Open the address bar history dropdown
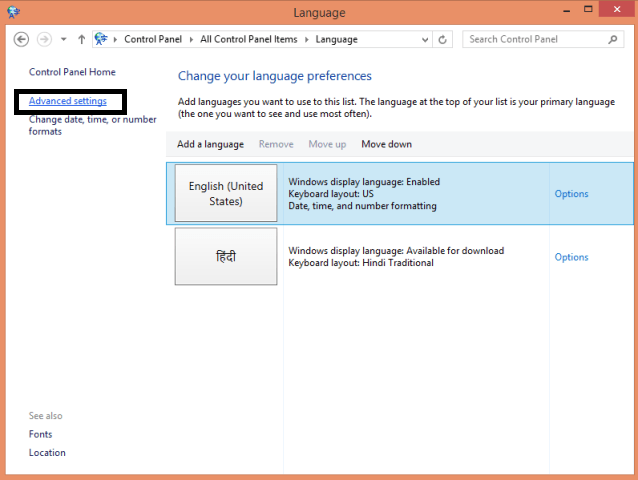Screen dimensions: 638x480 click(425, 39)
